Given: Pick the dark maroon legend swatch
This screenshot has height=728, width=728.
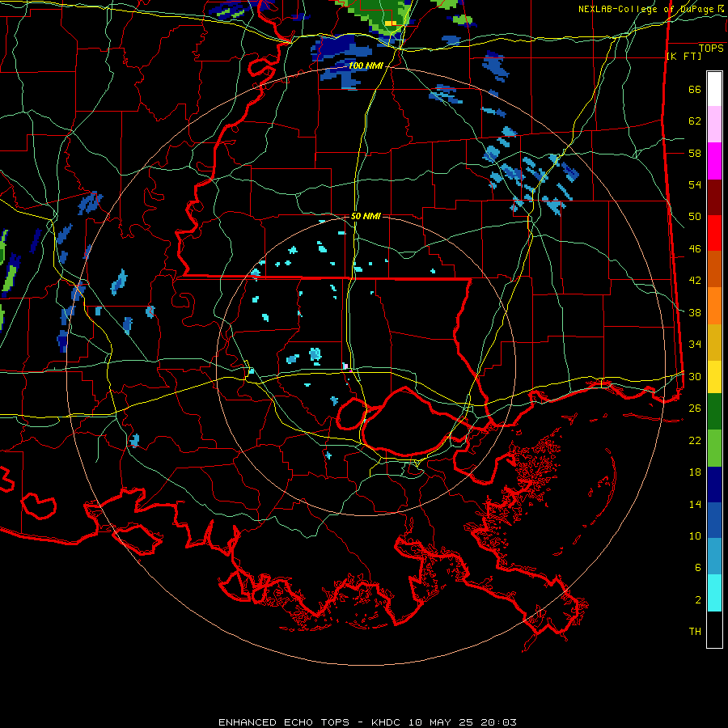Looking at the screenshot, I should pos(714,198).
